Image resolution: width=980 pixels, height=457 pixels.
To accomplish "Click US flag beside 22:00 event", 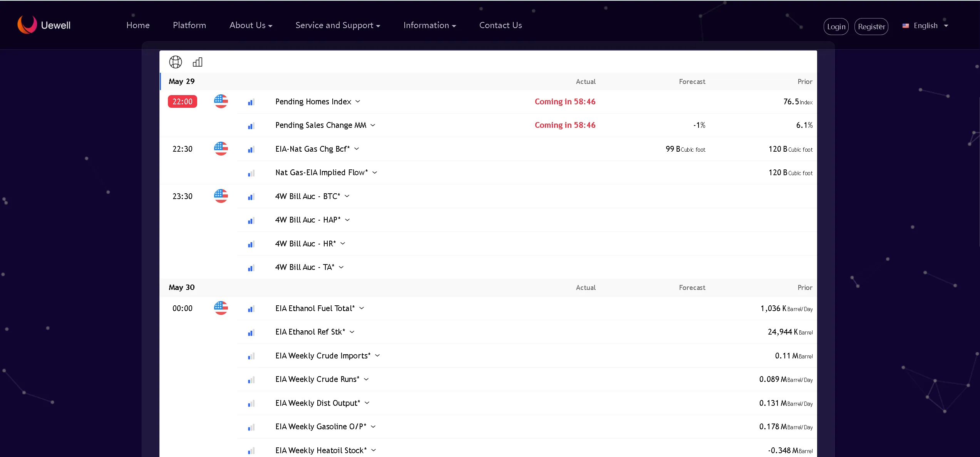I will tap(221, 101).
